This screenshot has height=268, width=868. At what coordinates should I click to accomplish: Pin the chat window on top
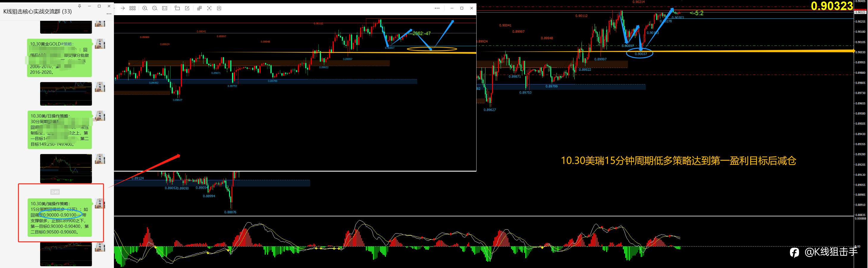[x=79, y=6]
